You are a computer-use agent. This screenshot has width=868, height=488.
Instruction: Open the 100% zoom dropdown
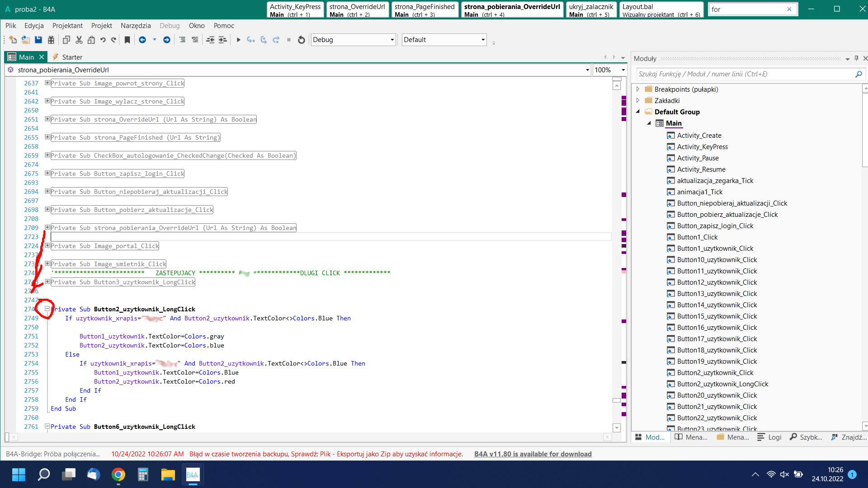coord(623,70)
